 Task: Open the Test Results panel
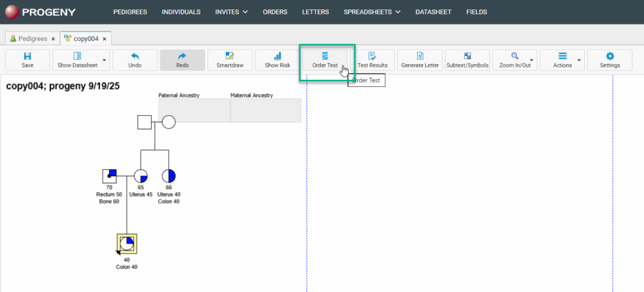372,60
